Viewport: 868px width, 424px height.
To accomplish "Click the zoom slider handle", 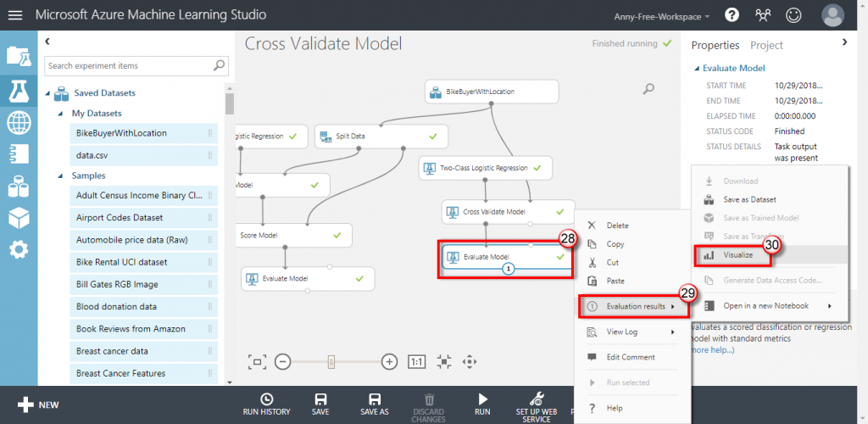I will pos(331,362).
